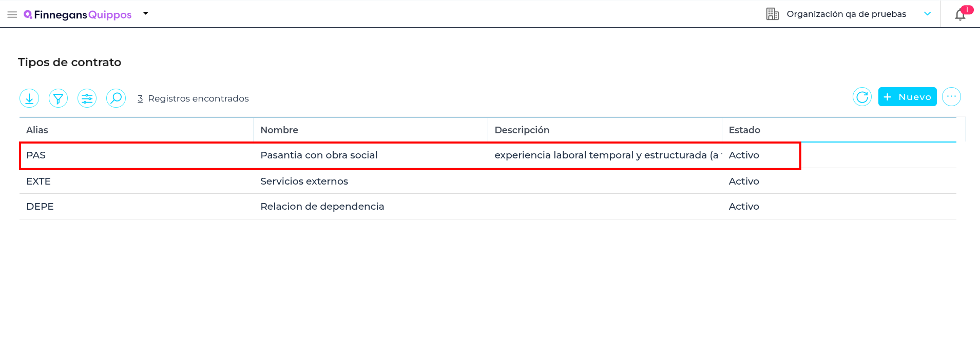Click the download records icon
Screen dimensions: 980x344
[29, 98]
